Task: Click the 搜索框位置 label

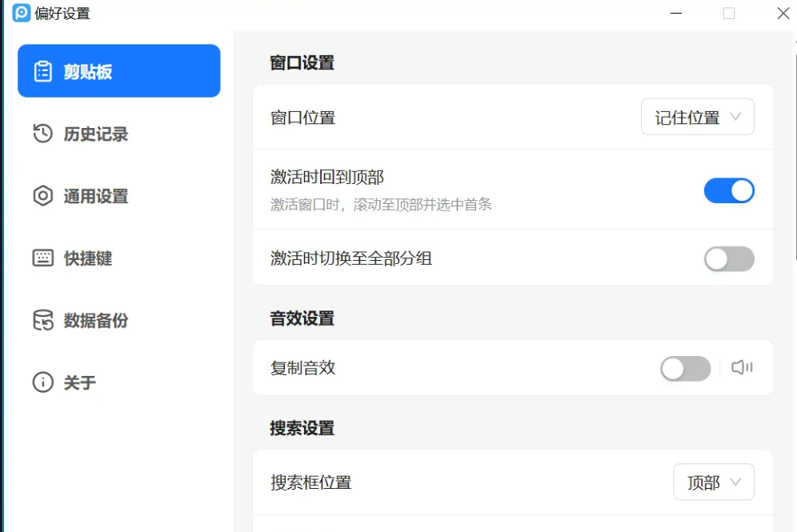Action: point(310,482)
